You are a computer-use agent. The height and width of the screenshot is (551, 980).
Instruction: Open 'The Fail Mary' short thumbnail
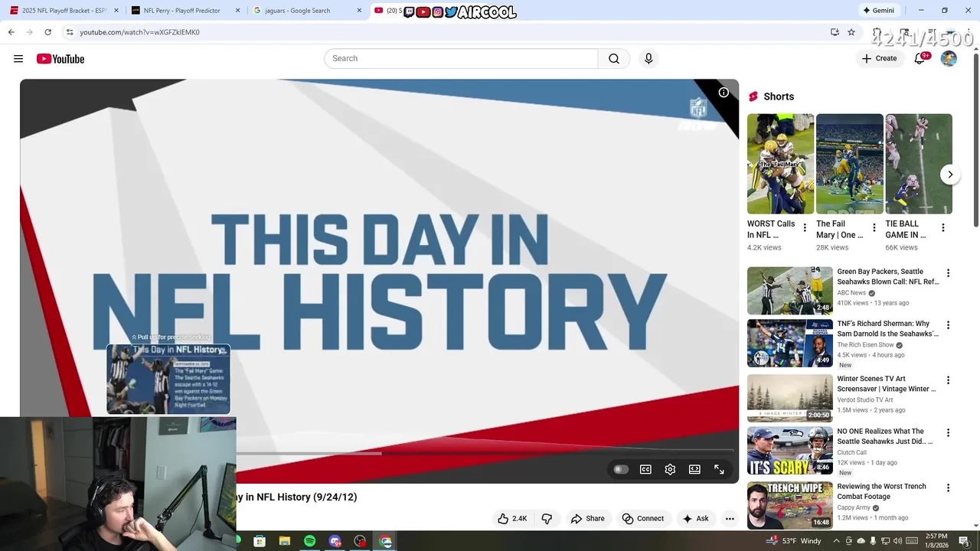click(850, 164)
